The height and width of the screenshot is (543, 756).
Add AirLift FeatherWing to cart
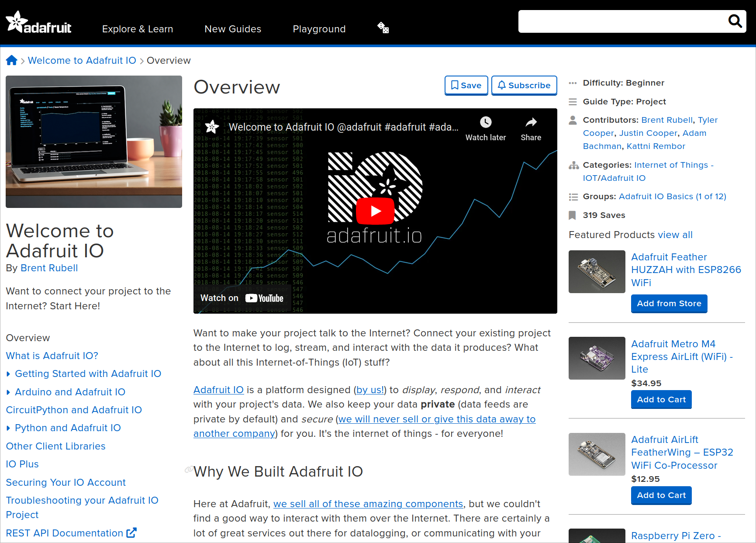point(661,495)
